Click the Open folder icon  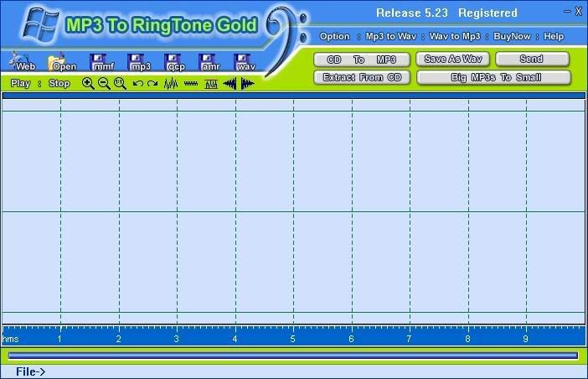pos(62,62)
